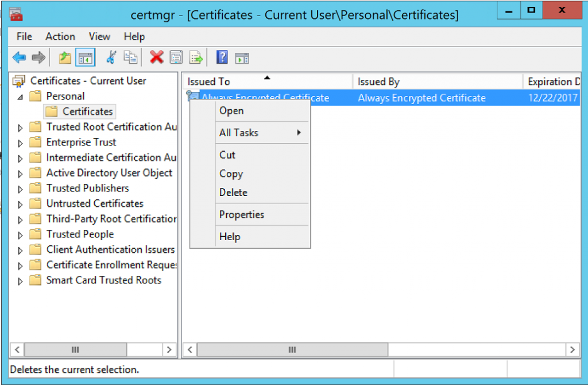Click the list pane horizontal scrollbar thumb
Viewport: 588px width, 385px height.
[292, 350]
